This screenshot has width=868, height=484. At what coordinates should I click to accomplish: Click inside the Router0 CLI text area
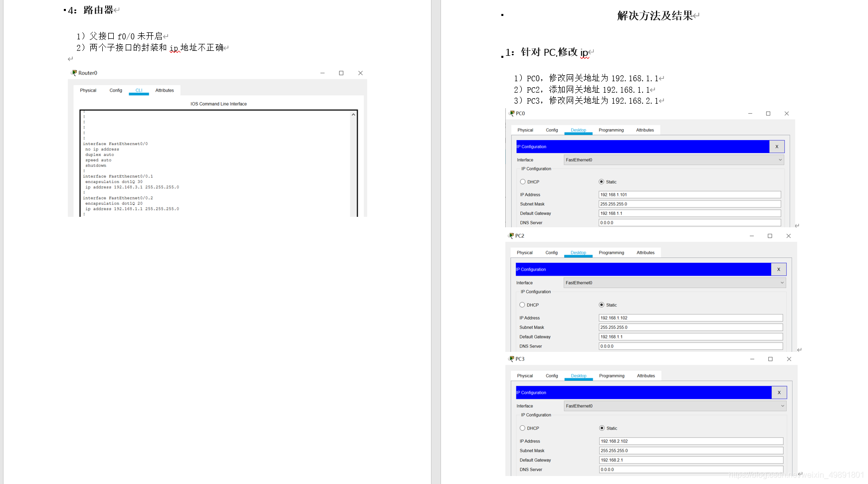[216, 163]
